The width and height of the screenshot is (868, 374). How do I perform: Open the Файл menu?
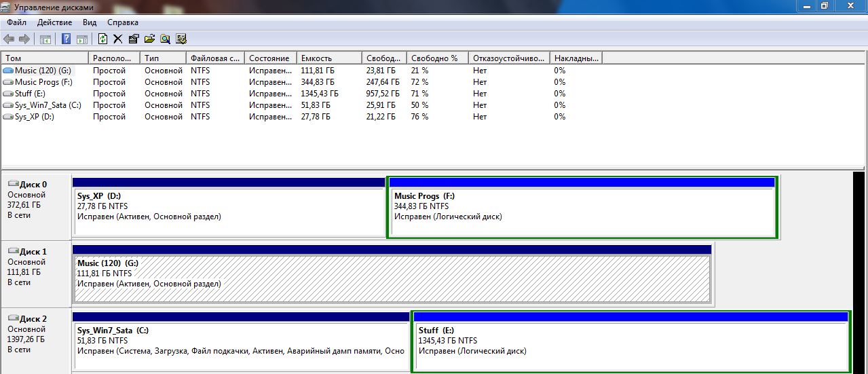pos(17,22)
